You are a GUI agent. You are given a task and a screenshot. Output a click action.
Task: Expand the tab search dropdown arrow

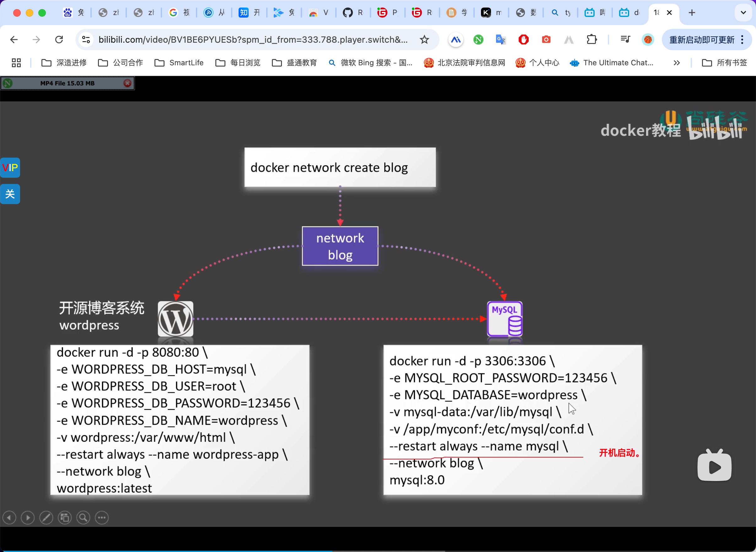[x=743, y=13]
